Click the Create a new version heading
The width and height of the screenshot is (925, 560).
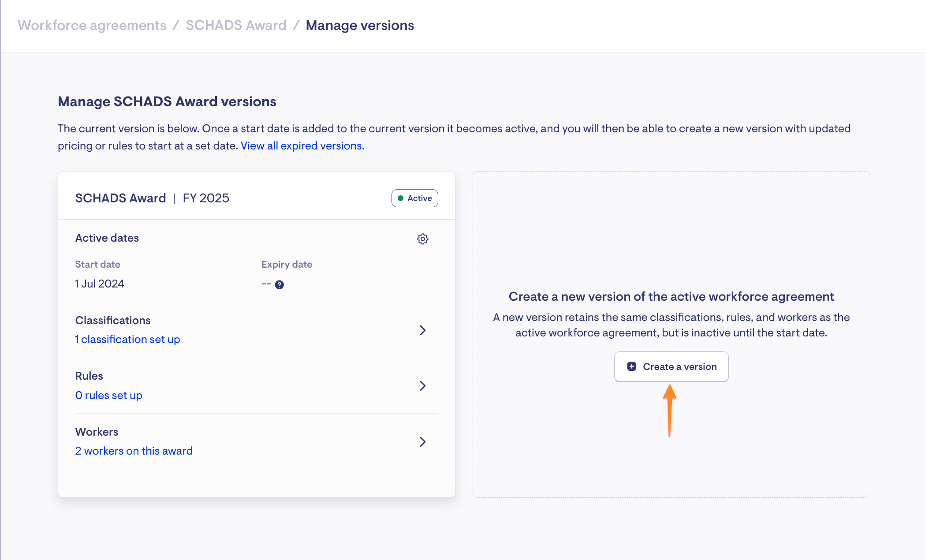[671, 296]
